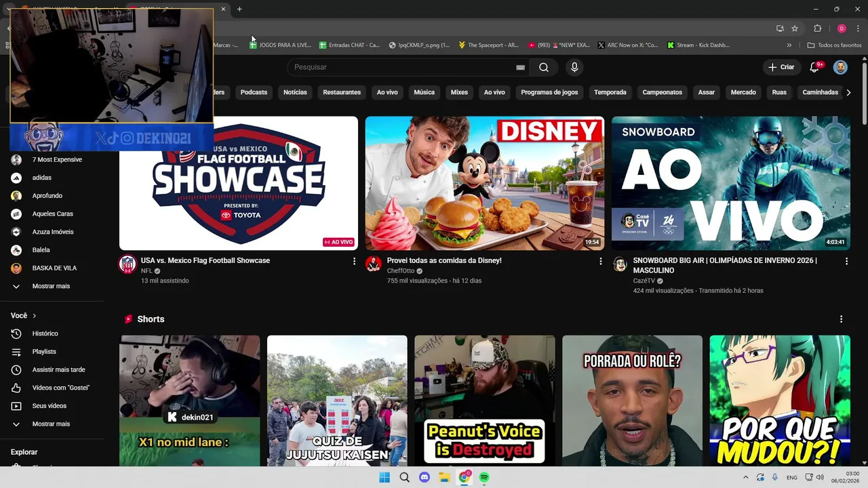Open Histórico in the sidebar
The width and height of the screenshot is (868, 488).
click(45, 333)
